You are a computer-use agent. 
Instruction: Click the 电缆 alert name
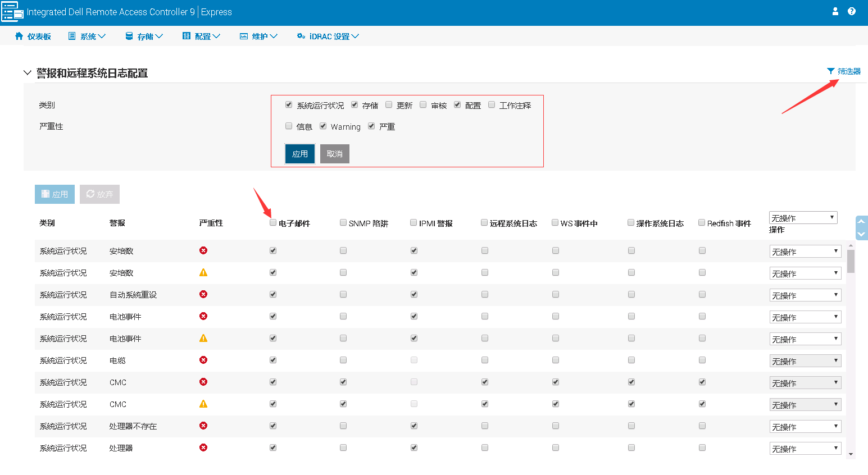[x=117, y=360]
